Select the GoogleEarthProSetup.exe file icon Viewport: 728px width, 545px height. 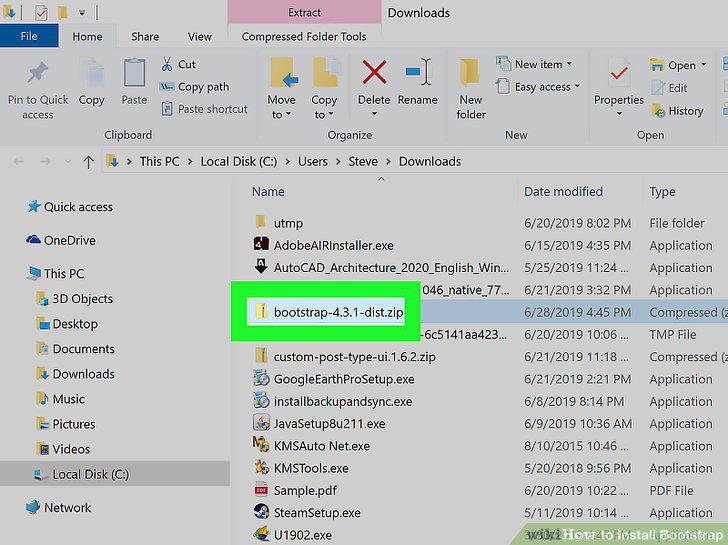point(261,378)
